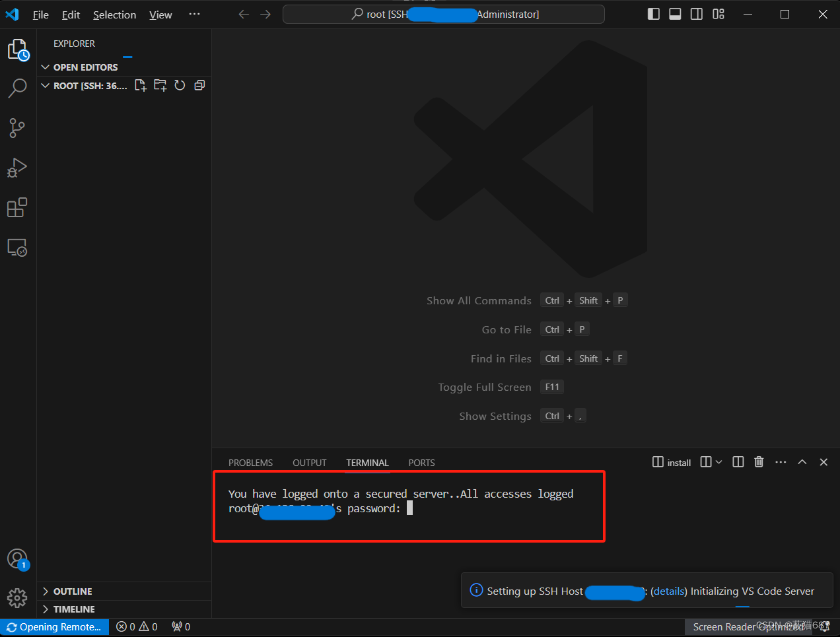Close the terminal panel
This screenshot has height=637, width=840.
pyautogui.click(x=823, y=462)
